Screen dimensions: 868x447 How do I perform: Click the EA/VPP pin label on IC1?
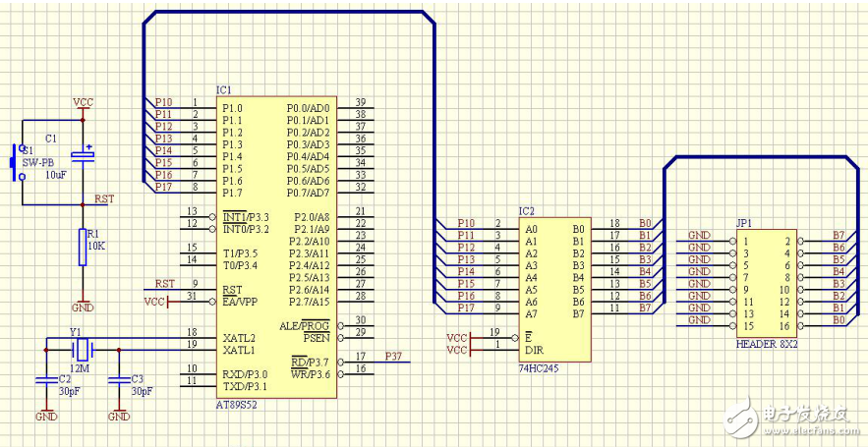click(239, 302)
